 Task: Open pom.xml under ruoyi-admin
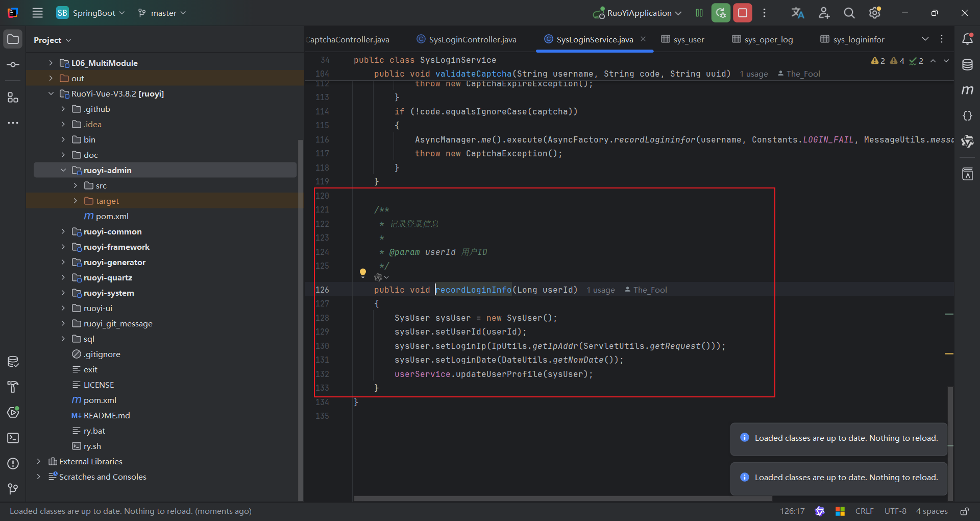(112, 216)
